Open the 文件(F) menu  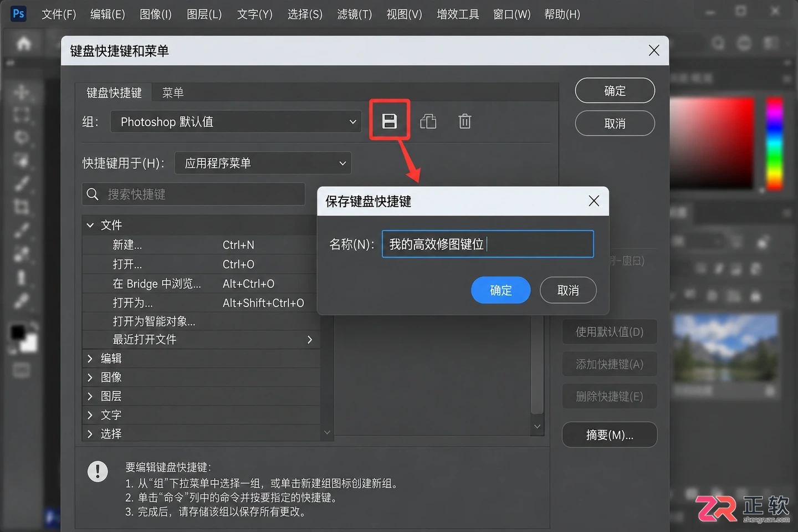click(59, 14)
